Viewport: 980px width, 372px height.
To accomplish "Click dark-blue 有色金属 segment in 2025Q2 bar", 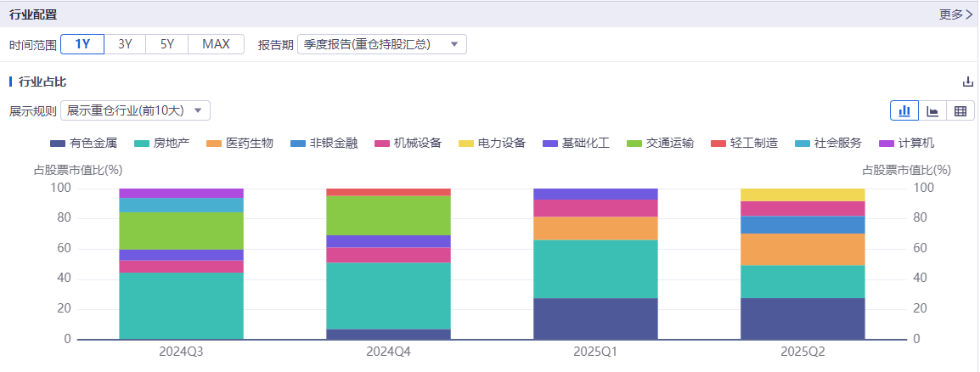I will tap(803, 318).
